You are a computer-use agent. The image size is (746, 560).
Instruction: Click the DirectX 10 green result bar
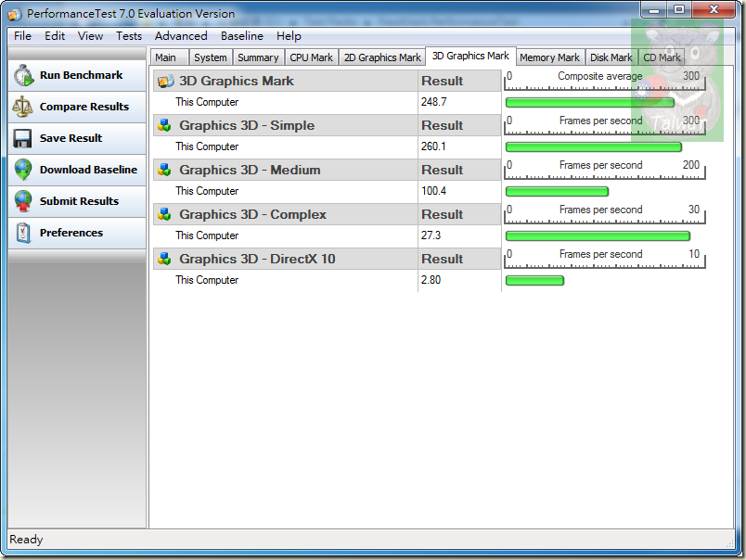click(534, 281)
